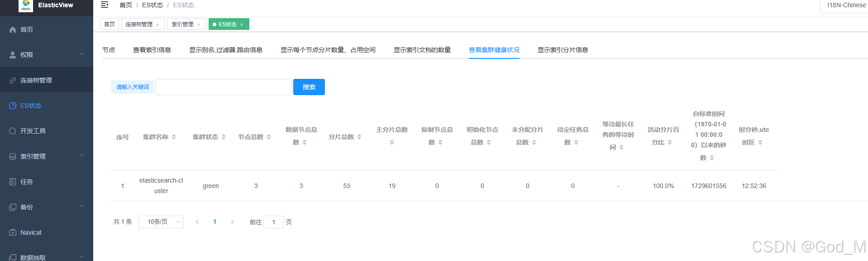This screenshot has width=868, height=261.
Task: Click the 权限 person icon in sidebar
Action: [x=13, y=55]
